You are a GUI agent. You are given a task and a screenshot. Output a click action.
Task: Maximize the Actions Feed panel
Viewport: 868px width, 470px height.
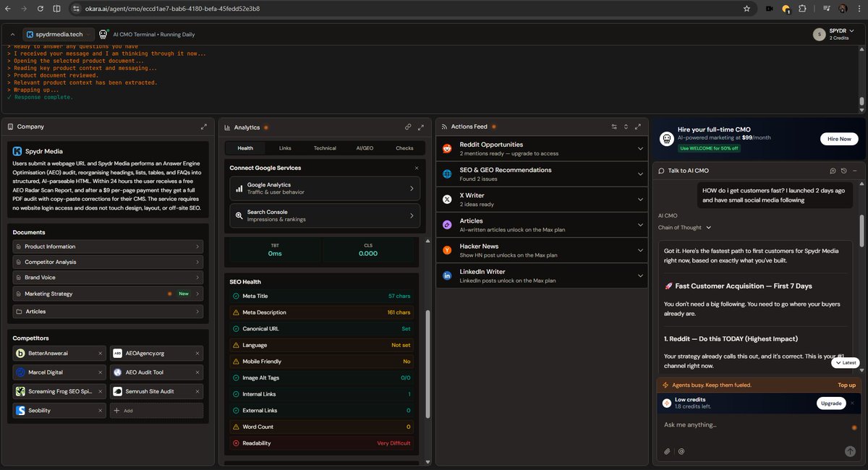[x=638, y=127]
